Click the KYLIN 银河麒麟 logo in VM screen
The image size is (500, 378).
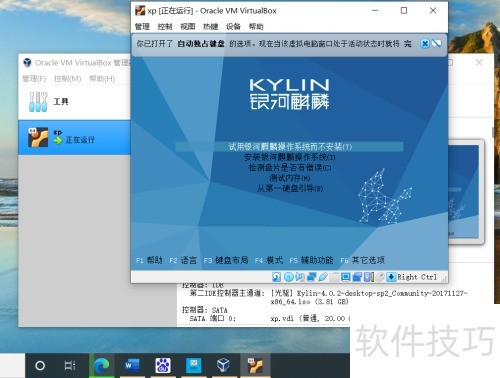[x=289, y=94]
